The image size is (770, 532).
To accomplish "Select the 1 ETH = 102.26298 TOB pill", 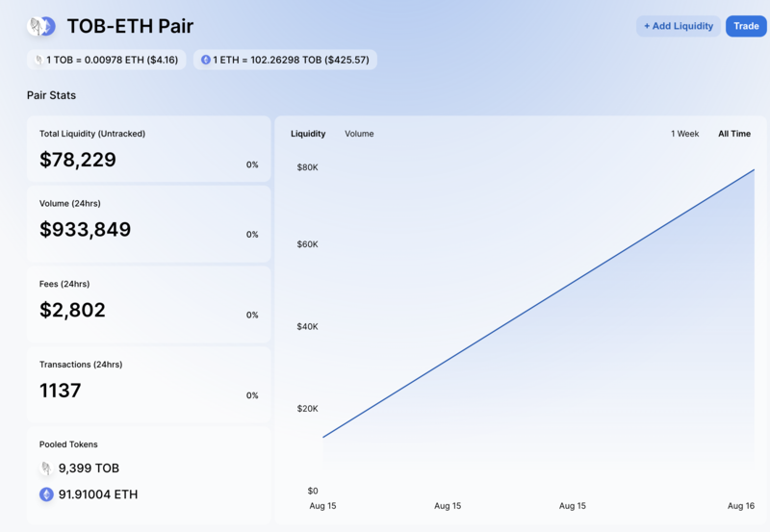I will (x=285, y=60).
